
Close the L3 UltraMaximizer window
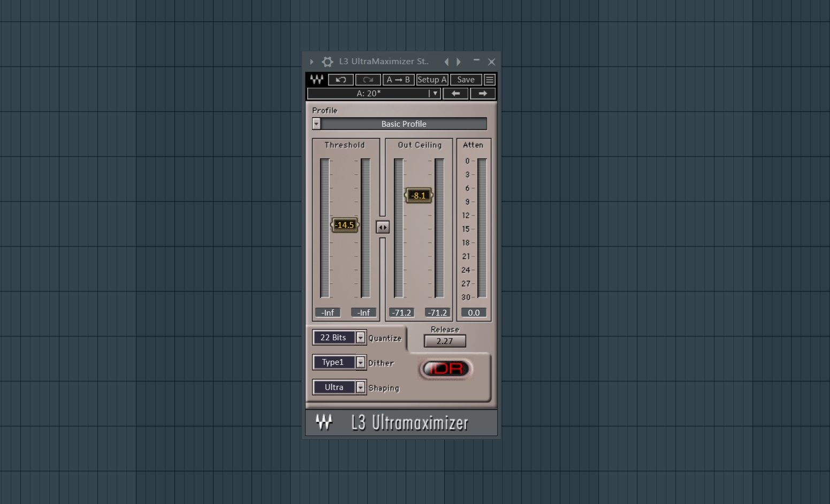click(492, 62)
